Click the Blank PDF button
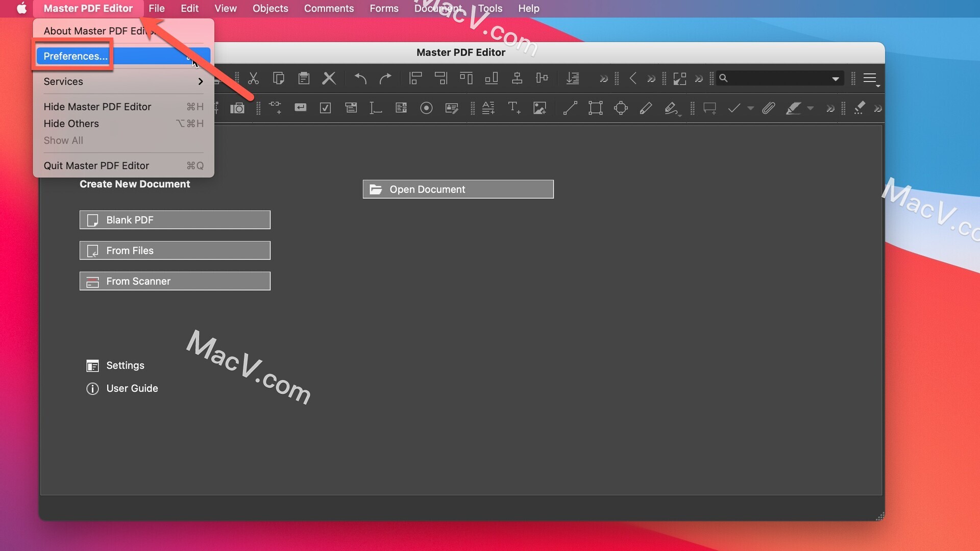980x551 pixels. coord(175,220)
